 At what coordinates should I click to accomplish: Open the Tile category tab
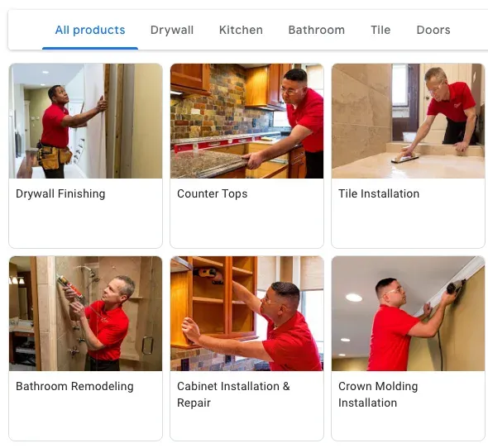tap(380, 31)
